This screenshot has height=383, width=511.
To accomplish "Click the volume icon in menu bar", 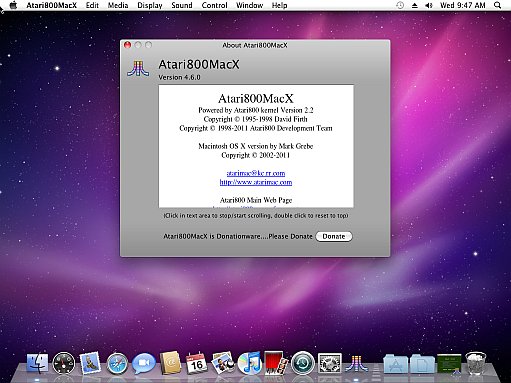I will point(429,5).
